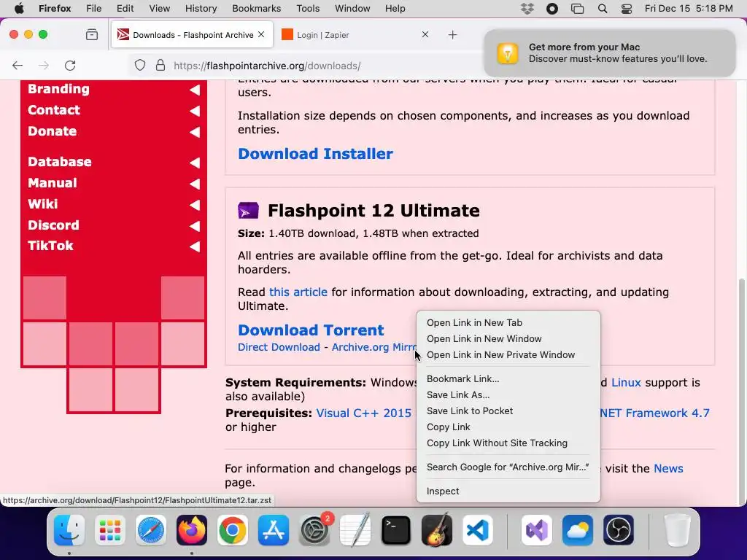This screenshot has width=747, height=560.
Task: Launch Google Chrome from the Dock
Action: pyautogui.click(x=233, y=529)
